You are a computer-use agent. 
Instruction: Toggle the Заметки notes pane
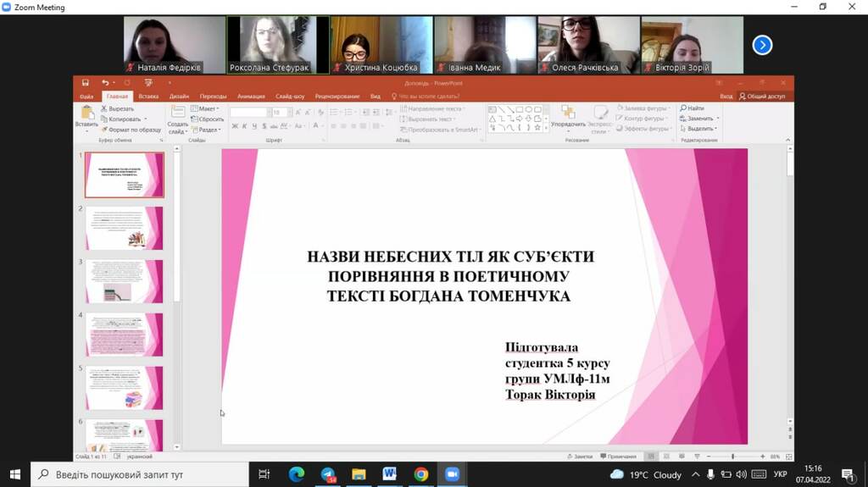[x=580, y=457]
